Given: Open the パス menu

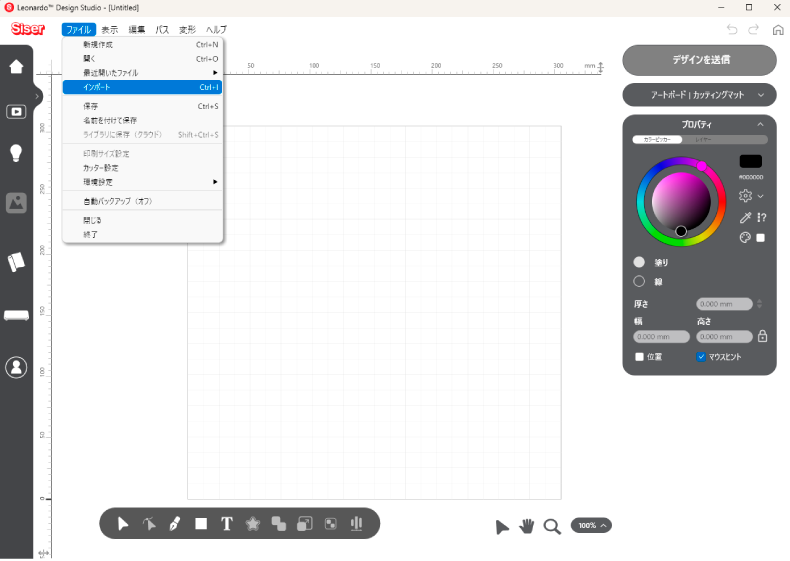Looking at the screenshot, I should pyautogui.click(x=162, y=30).
